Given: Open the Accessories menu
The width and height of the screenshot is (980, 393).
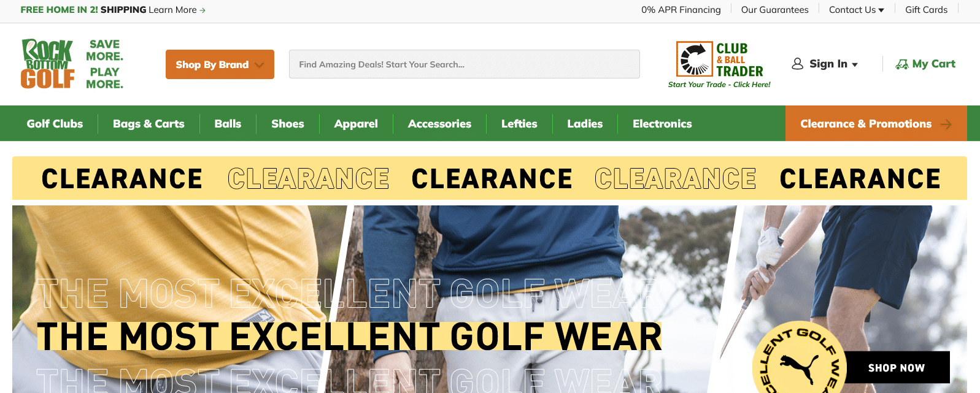Looking at the screenshot, I should click(x=439, y=124).
